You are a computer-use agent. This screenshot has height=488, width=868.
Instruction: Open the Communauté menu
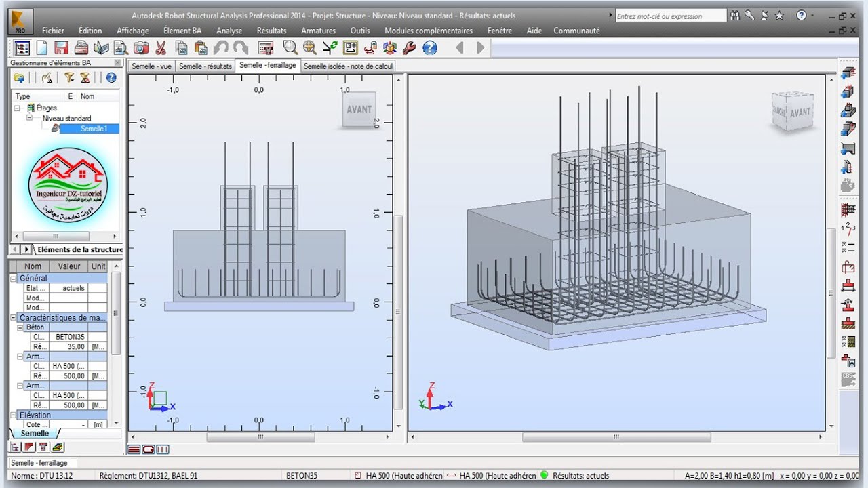tap(576, 30)
